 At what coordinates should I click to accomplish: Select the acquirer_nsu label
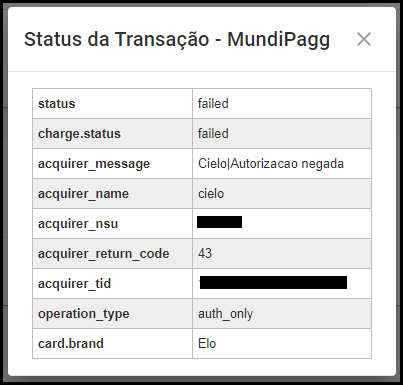78,224
